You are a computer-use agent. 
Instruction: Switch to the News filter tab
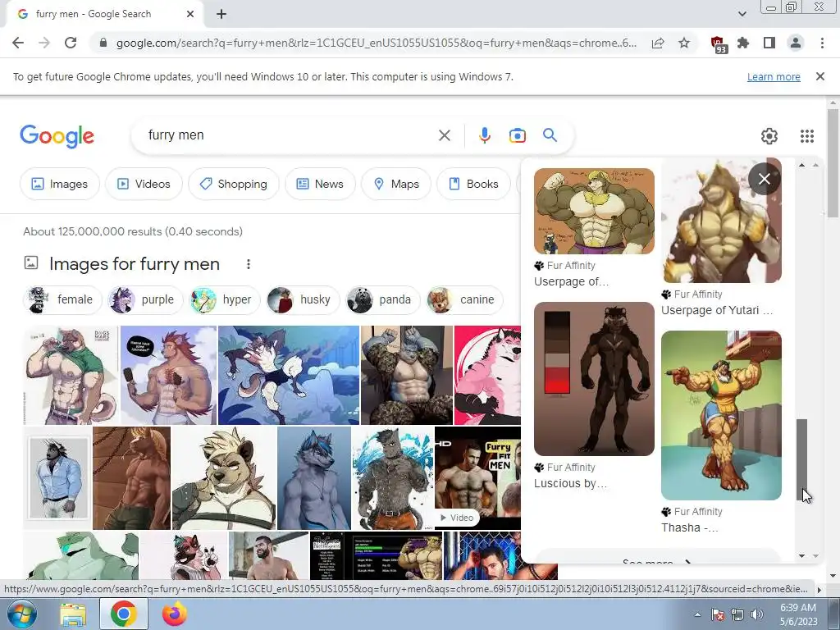[320, 184]
